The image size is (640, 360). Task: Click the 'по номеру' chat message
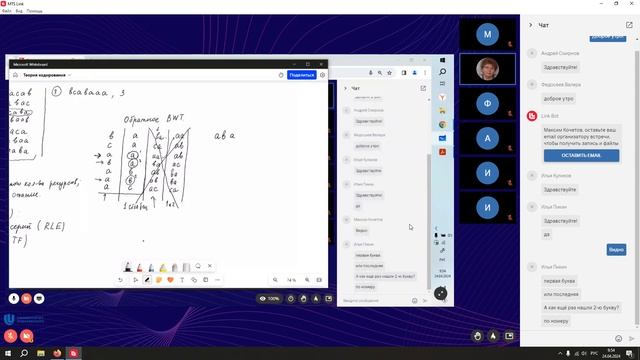[x=556, y=321]
